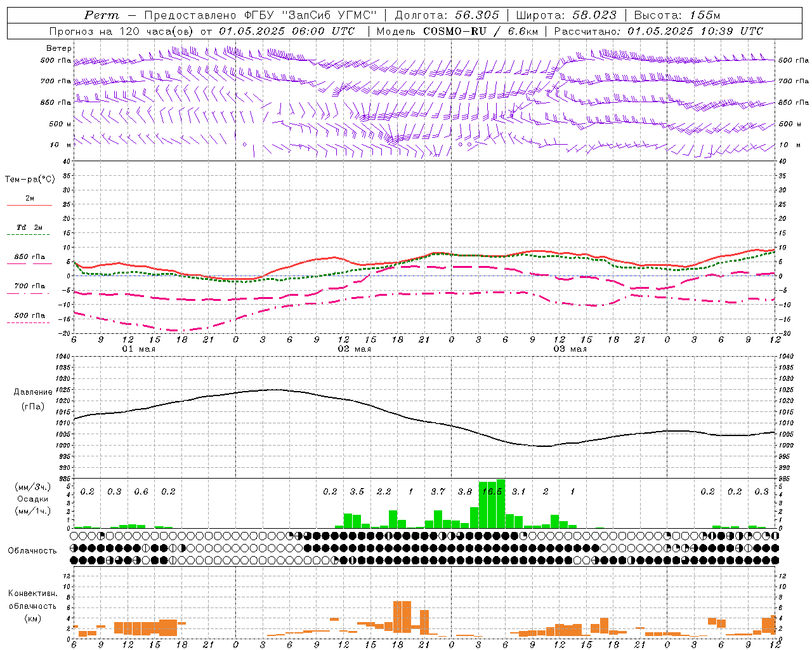Click the "Td 2м" dew point legend entry
The width and height of the screenshot is (812, 650).
(x=30, y=227)
